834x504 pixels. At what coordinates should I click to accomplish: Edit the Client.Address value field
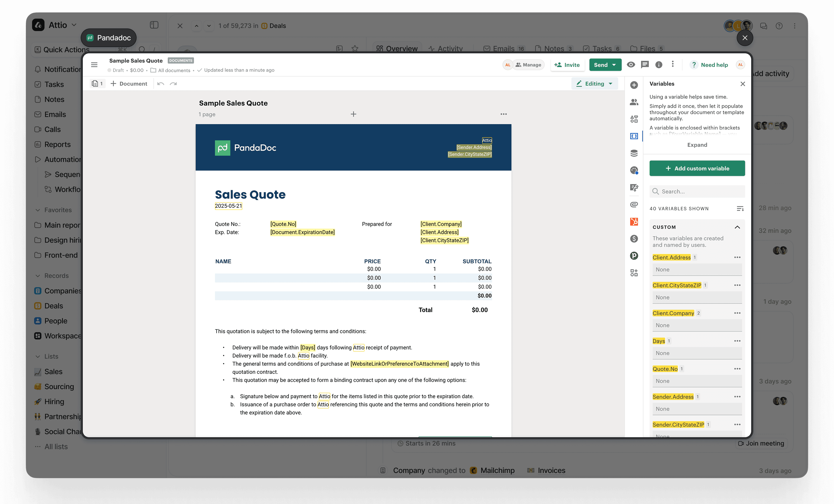tap(697, 269)
